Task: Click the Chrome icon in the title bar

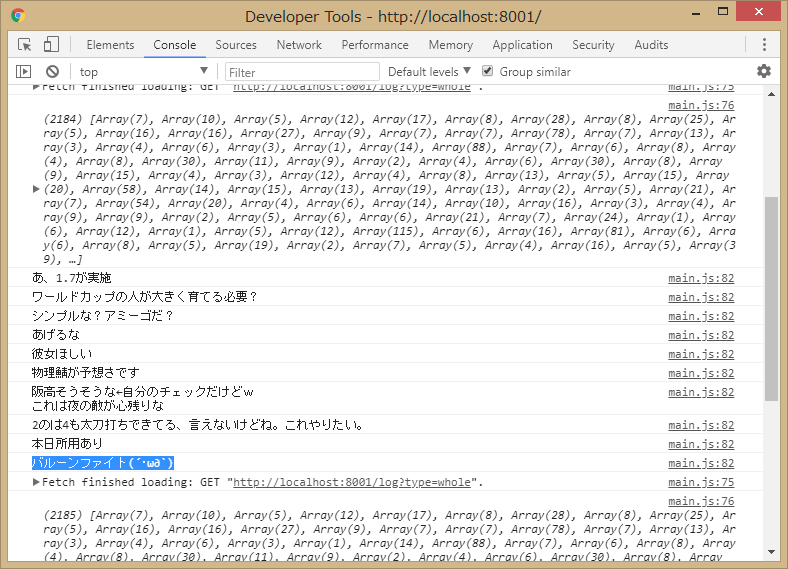Action: click(x=18, y=16)
